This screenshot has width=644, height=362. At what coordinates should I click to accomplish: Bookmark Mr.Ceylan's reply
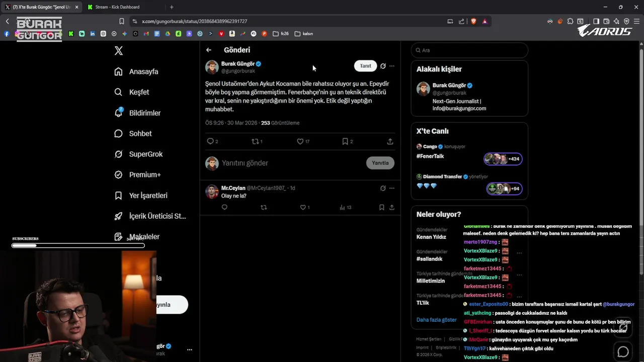point(382,207)
